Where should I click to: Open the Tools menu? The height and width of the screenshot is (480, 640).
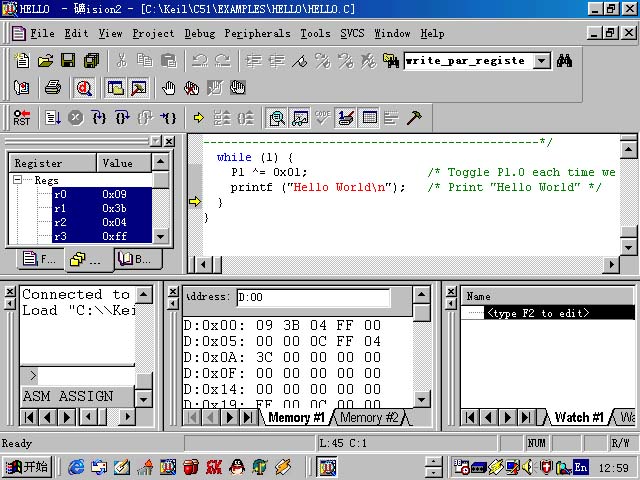click(x=316, y=33)
